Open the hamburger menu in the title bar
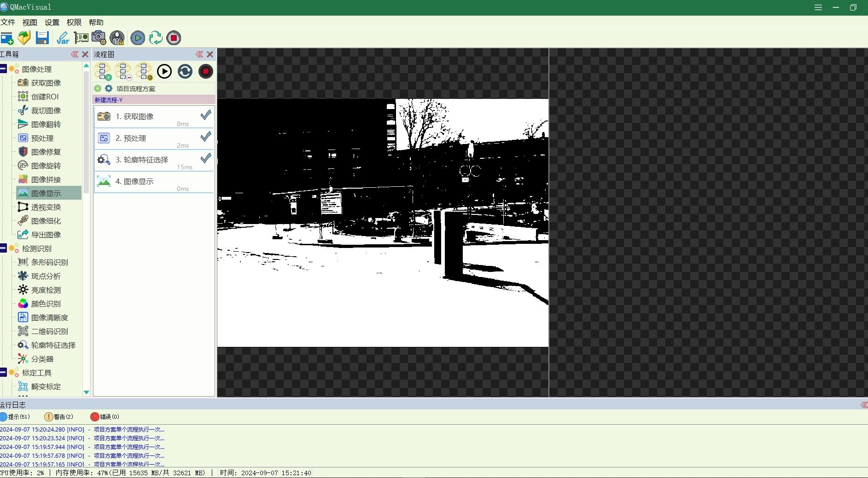This screenshot has width=868, height=478. pyautogui.click(x=818, y=7)
